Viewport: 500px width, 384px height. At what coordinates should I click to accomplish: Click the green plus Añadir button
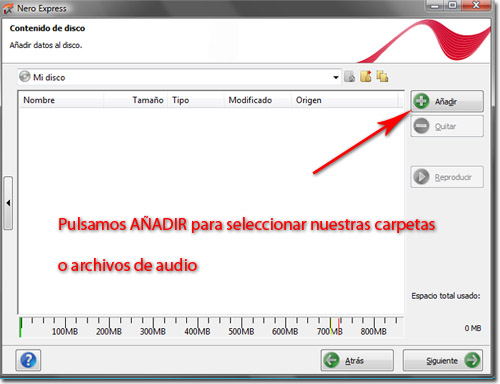[447, 101]
